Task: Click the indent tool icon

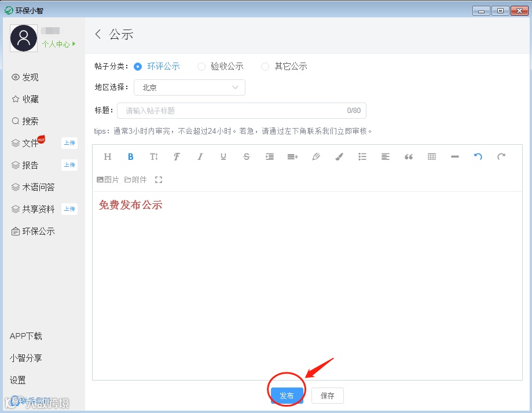Action: tap(269, 156)
